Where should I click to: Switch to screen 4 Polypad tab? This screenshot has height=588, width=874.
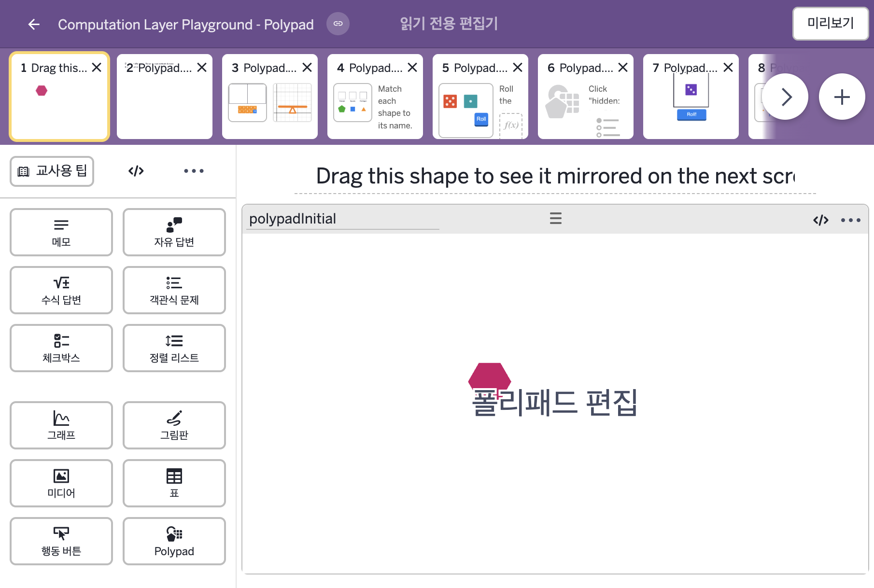pyautogui.click(x=375, y=97)
